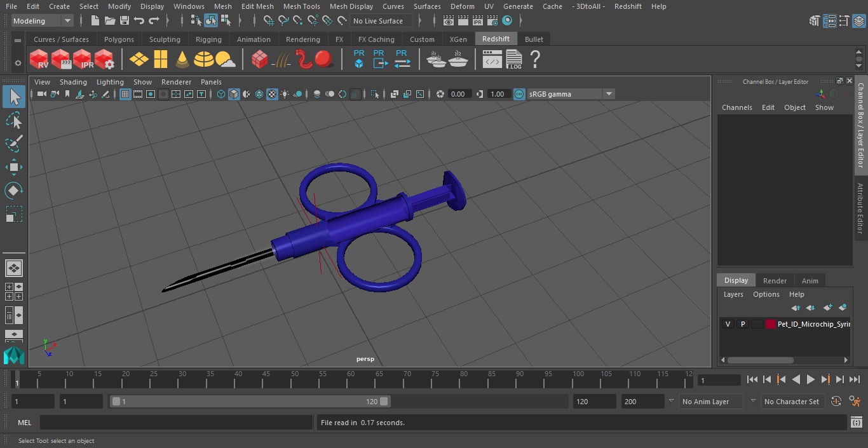
Task: Click Options in layer editor
Action: pyautogui.click(x=766, y=294)
